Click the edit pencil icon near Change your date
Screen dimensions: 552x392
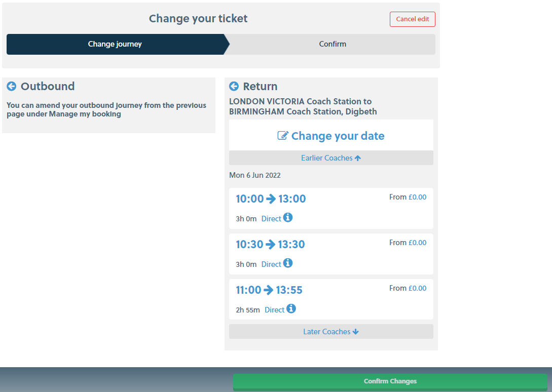(283, 135)
